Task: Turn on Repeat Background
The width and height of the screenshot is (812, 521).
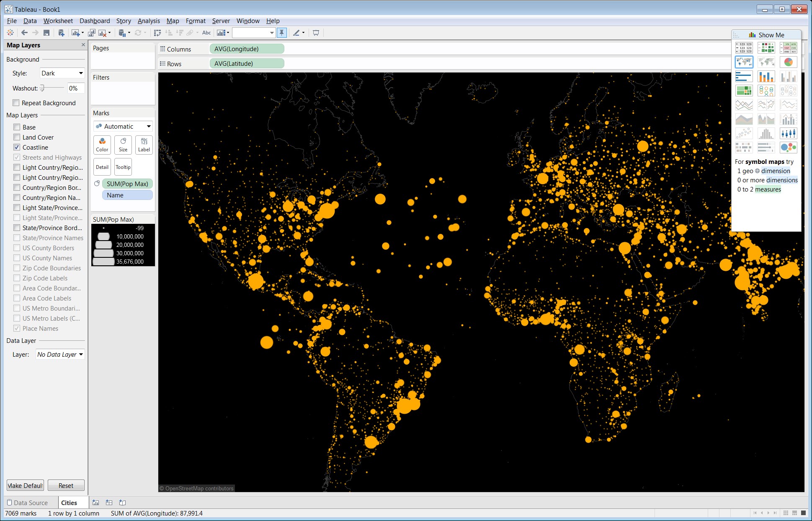Action: [x=16, y=103]
